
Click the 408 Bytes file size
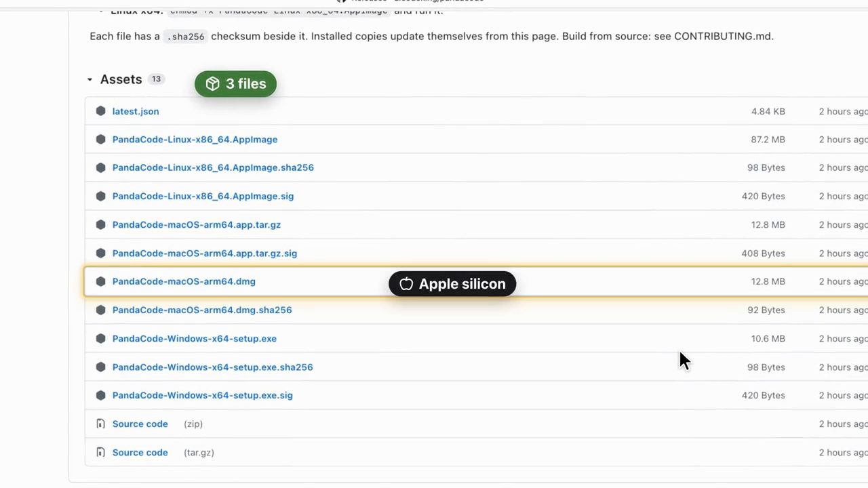click(764, 253)
